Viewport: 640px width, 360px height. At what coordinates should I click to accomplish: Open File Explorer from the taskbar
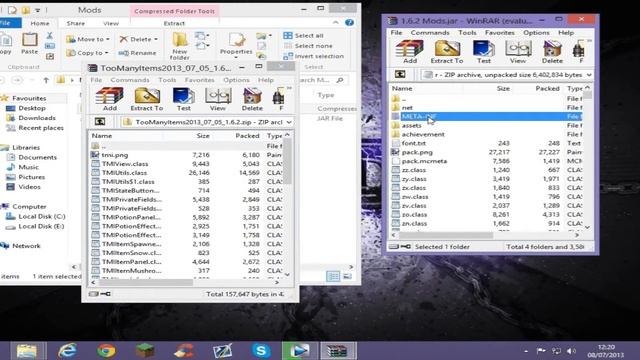pos(27,351)
